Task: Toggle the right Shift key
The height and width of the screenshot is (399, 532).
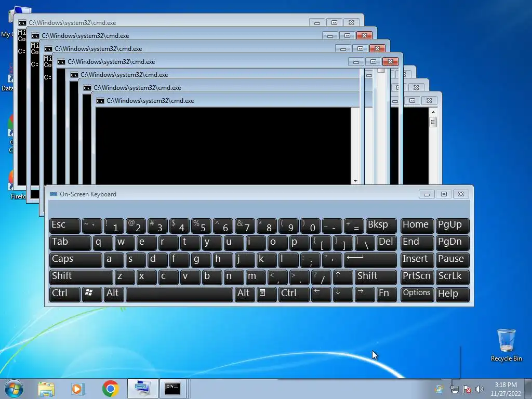Action: [376, 277]
